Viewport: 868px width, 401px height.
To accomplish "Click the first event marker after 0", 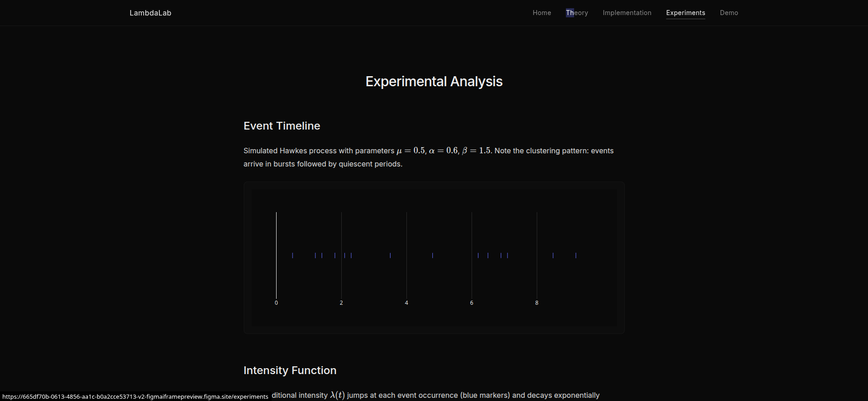I will tap(293, 255).
